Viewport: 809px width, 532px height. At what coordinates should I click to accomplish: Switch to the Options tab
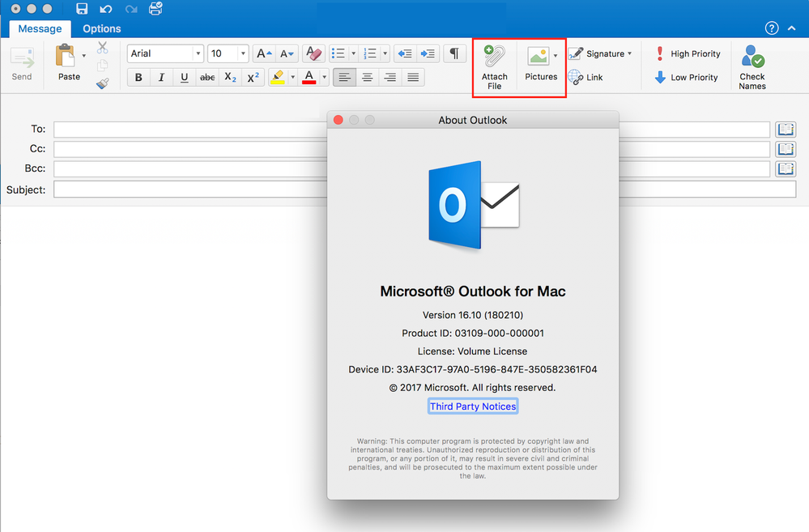(102, 29)
